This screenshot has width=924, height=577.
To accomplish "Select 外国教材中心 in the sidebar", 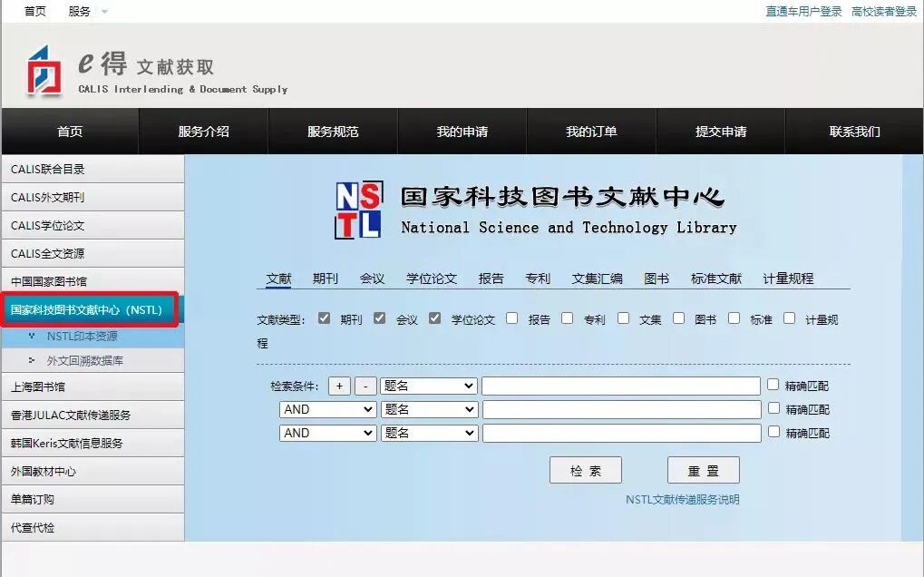I will pos(93,472).
